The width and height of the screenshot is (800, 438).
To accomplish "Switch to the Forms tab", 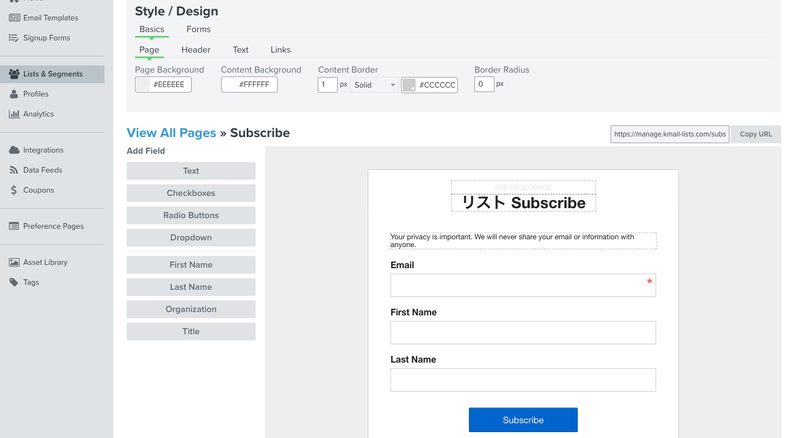I will click(198, 29).
